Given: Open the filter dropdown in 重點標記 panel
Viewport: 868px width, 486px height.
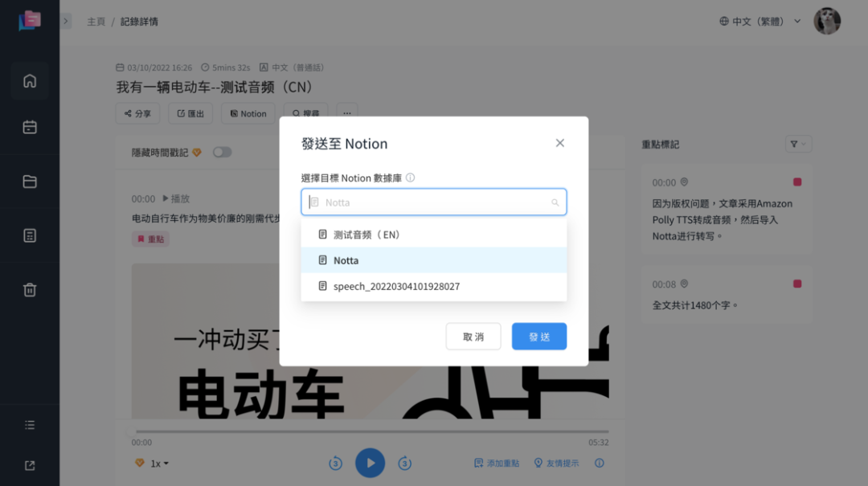Looking at the screenshot, I should [798, 144].
